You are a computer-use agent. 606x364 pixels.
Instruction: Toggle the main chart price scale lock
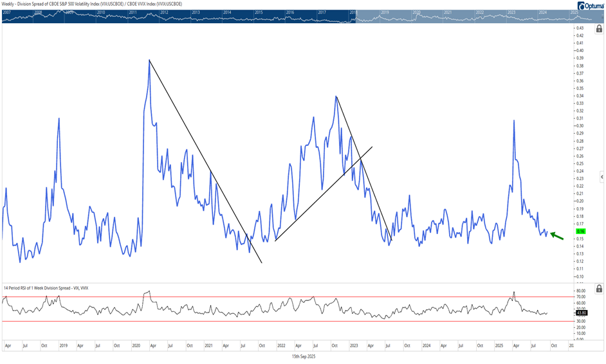tap(599, 29)
